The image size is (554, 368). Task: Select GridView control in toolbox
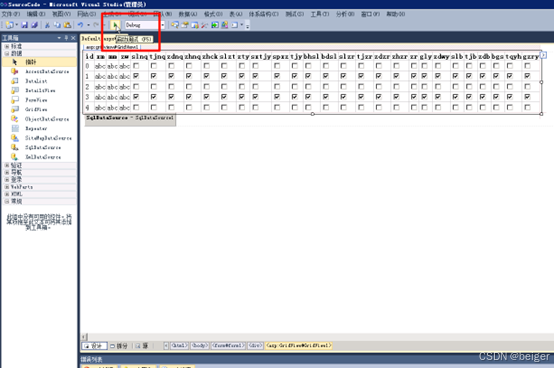click(39, 110)
